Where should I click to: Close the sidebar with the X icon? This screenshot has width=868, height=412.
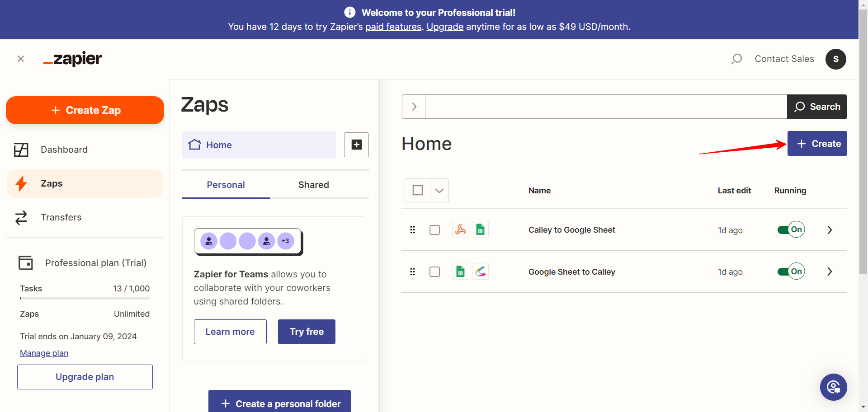[21, 59]
